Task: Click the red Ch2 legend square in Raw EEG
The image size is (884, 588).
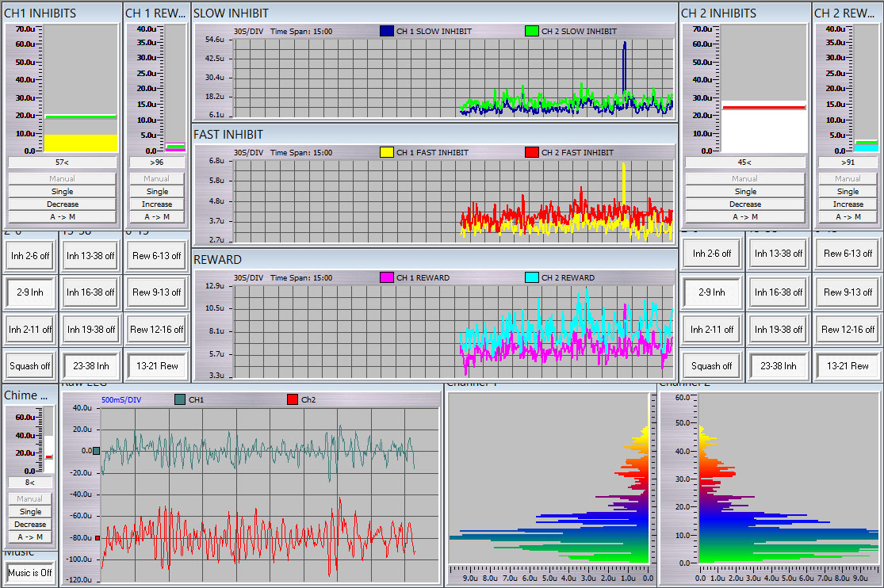Action: (x=291, y=400)
